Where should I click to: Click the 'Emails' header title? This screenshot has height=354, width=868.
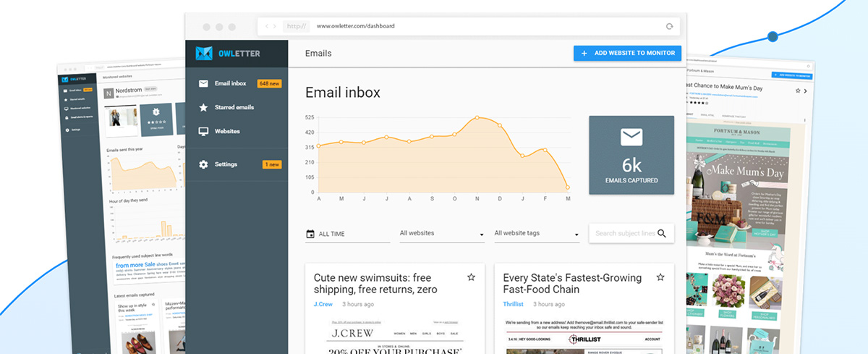click(318, 53)
